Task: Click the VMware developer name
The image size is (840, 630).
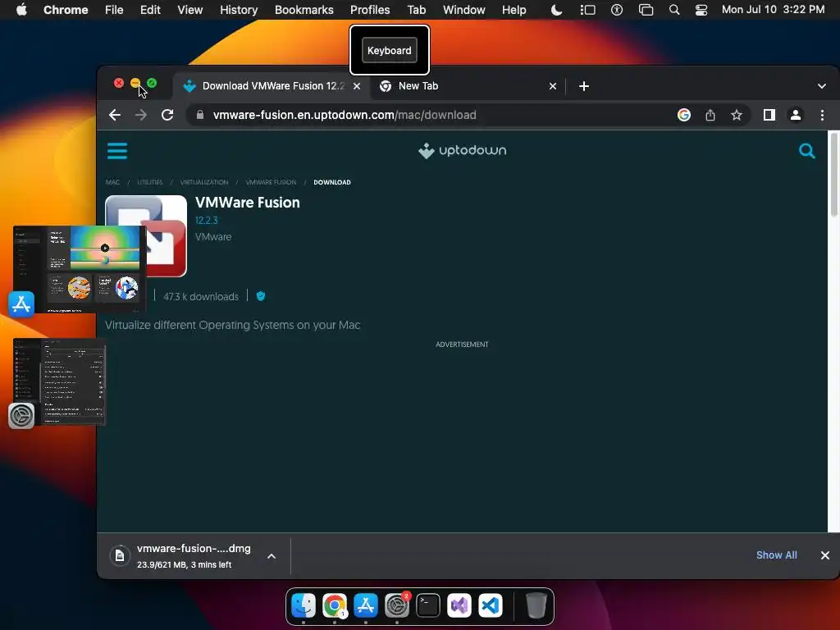Action: pos(213,237)
